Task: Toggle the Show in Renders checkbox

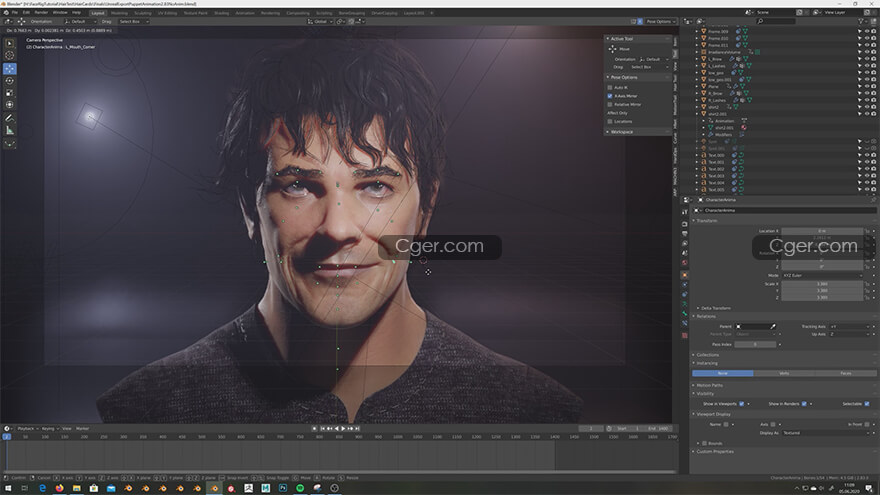Action: 804,404
